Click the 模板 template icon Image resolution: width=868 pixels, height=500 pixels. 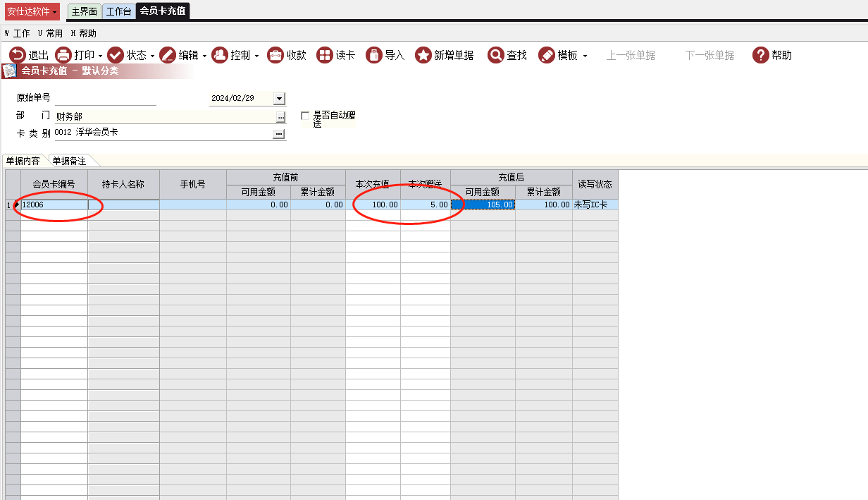(x=547, y=55)
